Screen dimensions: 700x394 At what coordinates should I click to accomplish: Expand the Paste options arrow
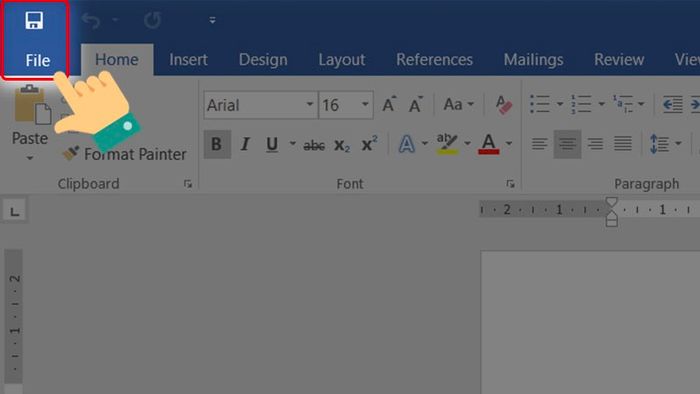[29, 158]
